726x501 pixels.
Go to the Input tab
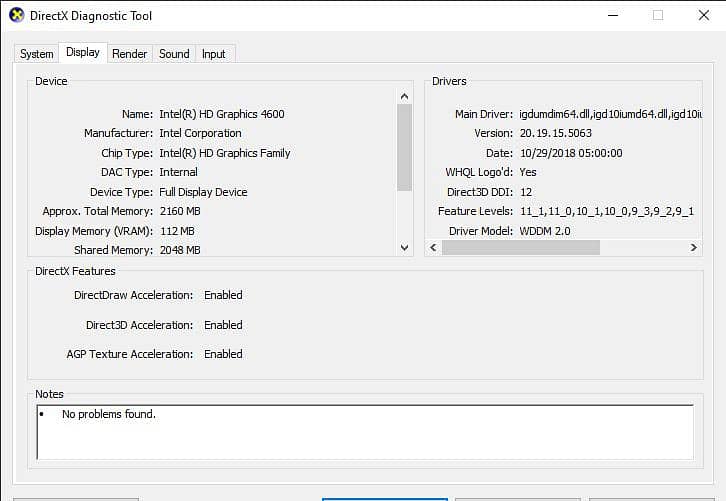coord(213,54)
